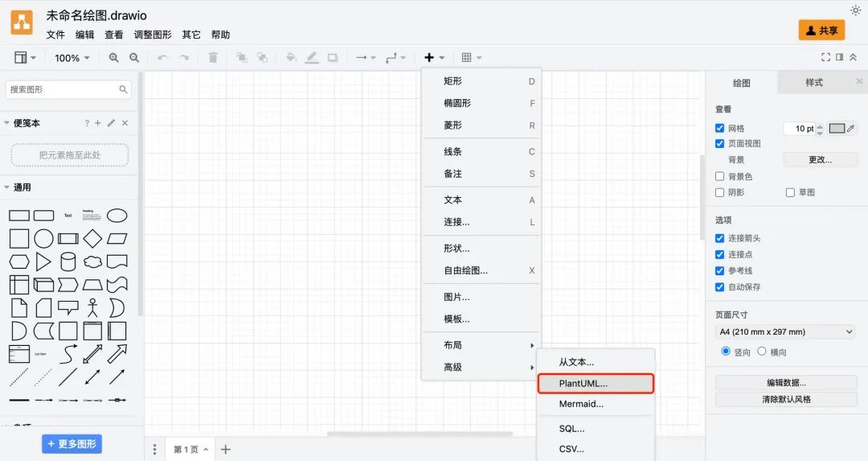Image resolution: width=868 pixels, height=461 pixels.
Task: Choose PlantUML... from the submenu
Action: 596,383
